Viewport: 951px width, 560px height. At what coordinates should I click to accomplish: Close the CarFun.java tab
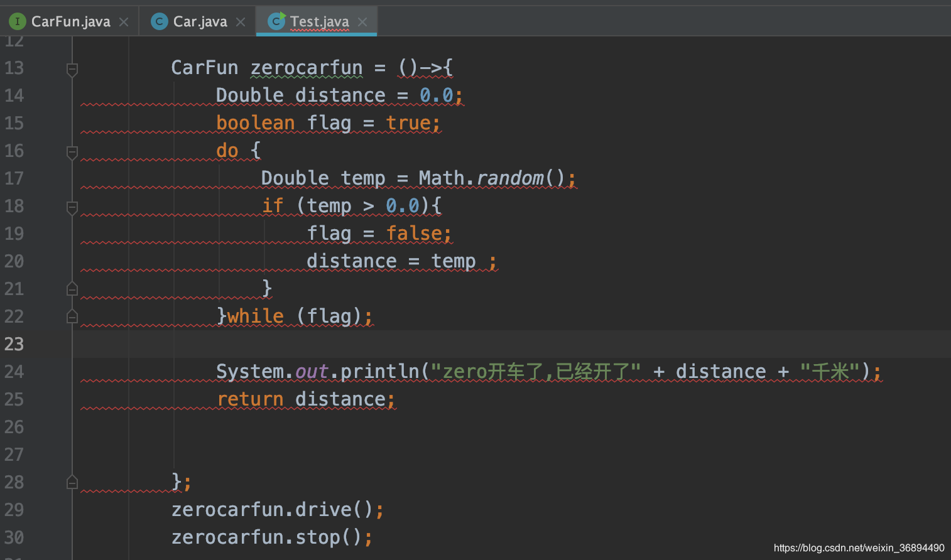pyautogui.click(x=124, y=22)
